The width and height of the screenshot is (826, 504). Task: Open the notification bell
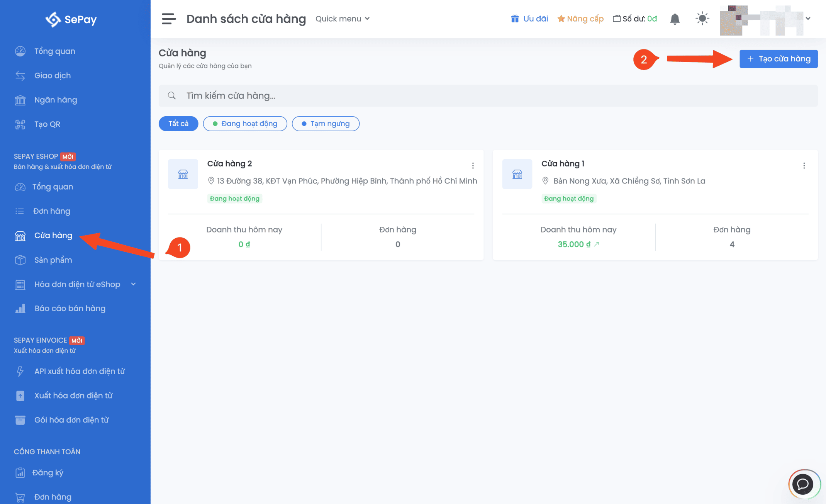[675, 19]
